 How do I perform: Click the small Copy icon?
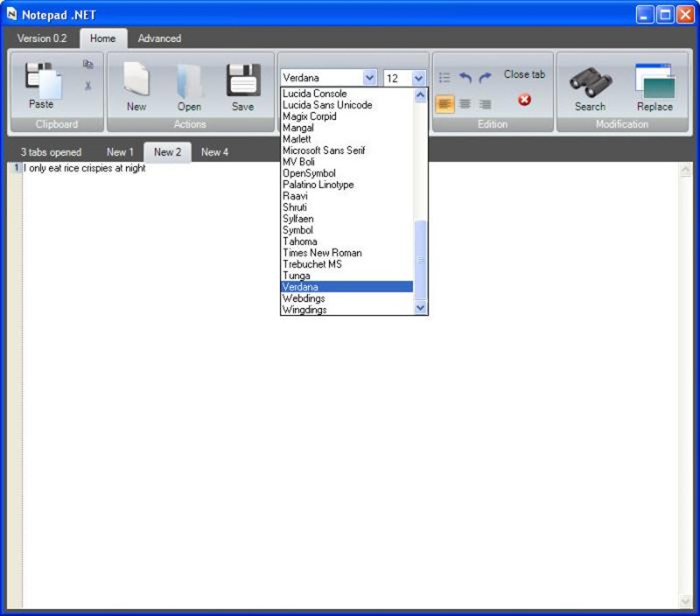click(x=88, y=64)
